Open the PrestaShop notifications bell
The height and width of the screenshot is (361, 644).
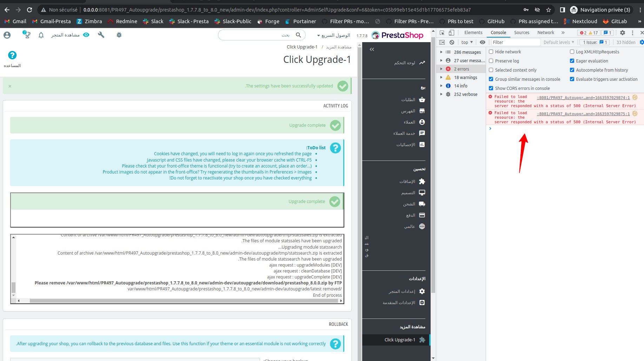click(x=41, y=35)
